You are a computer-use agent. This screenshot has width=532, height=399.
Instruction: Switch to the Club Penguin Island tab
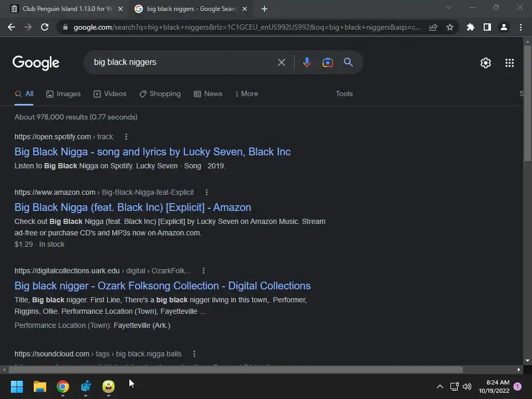pos(66,9)
